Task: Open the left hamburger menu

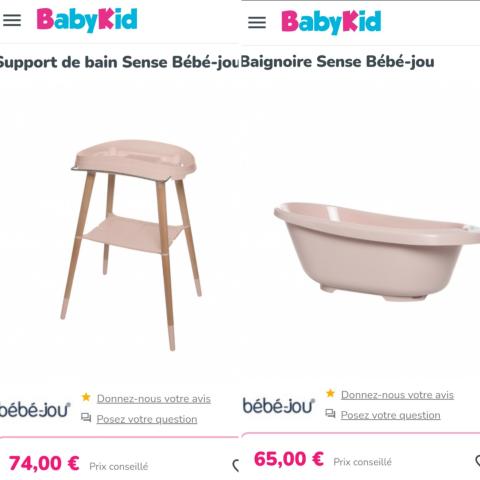Action: click(12, 20)
